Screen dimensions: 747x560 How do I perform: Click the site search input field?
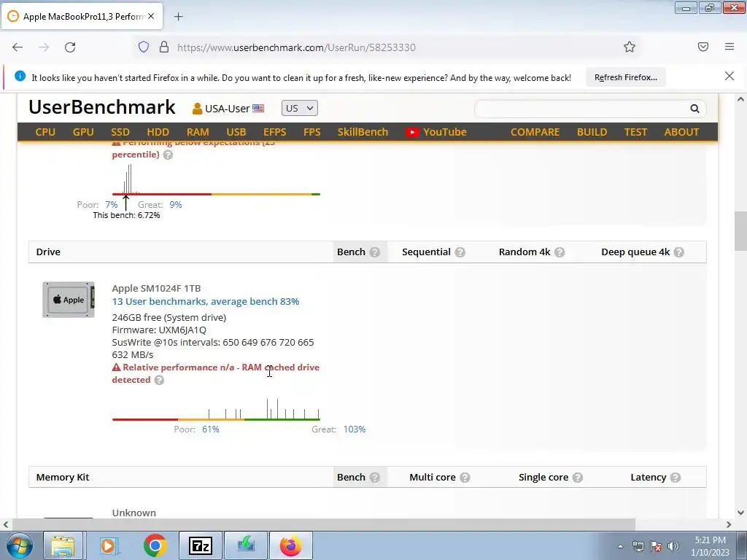[x=582, y=109]
